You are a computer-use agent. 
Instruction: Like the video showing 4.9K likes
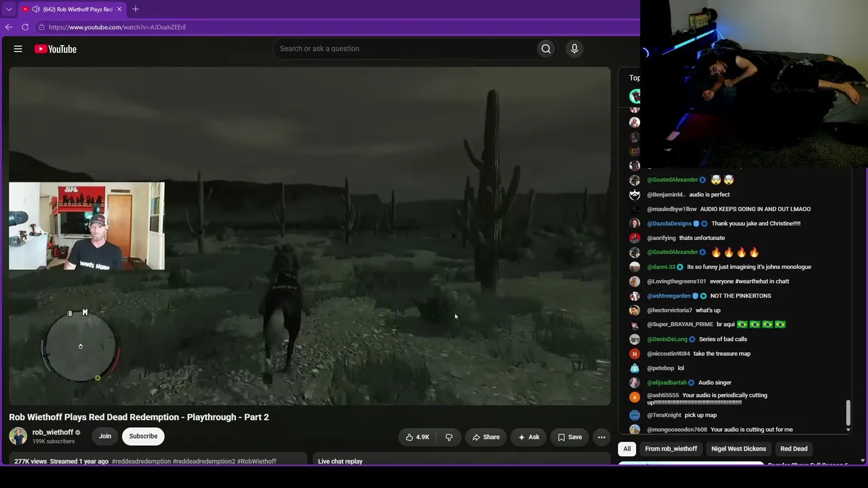pos(417,437)
